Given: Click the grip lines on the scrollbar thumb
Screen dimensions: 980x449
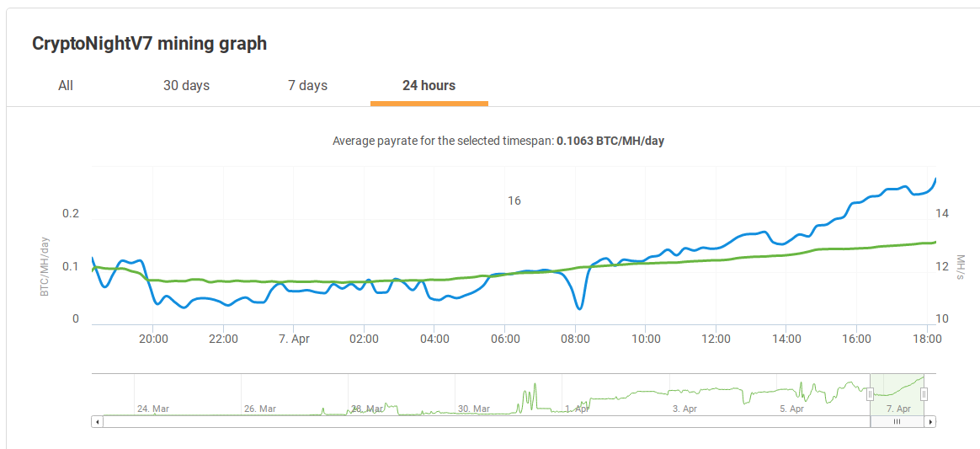Looking at the screenshot, I should (897, 421).
